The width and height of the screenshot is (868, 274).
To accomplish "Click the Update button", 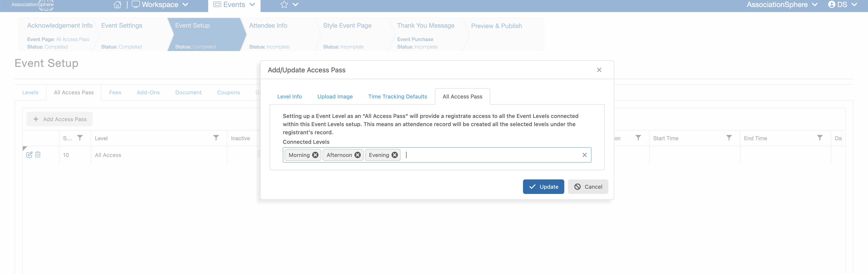I will [x=543, y=187].
